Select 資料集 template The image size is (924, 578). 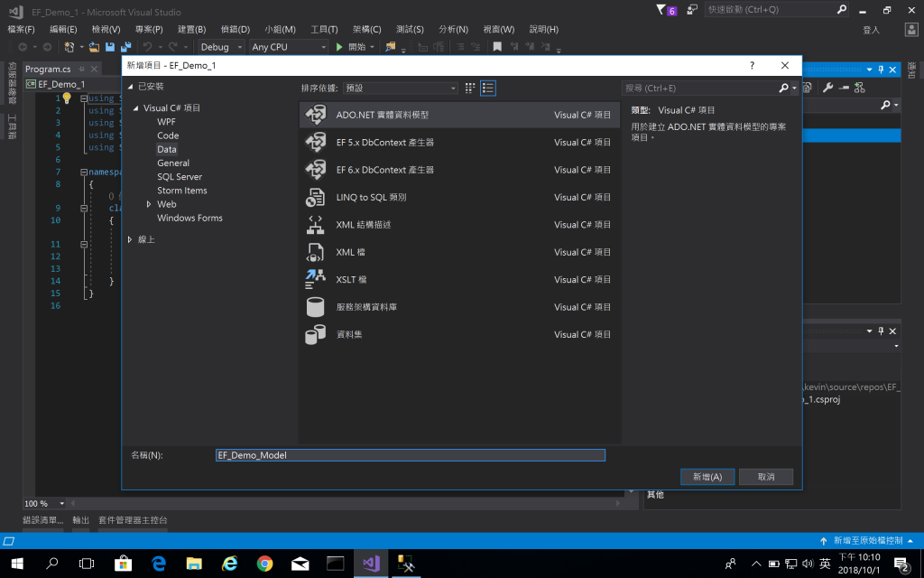tap(459, 334)
